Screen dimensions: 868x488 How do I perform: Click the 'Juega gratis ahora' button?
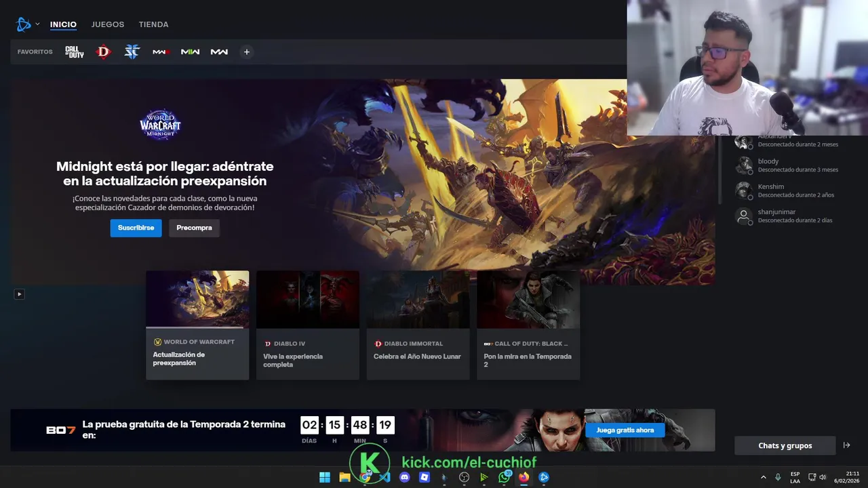click(625, 430)
